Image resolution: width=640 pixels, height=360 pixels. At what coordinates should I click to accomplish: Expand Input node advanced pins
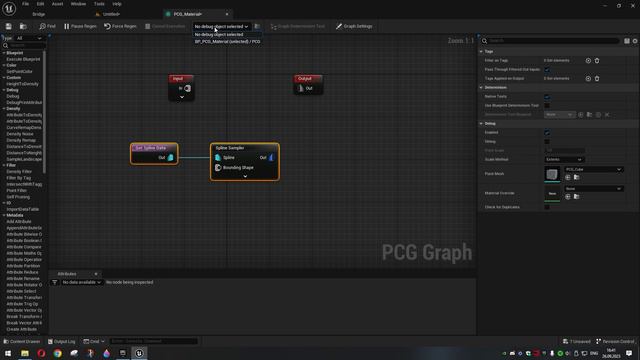(182, 97)
